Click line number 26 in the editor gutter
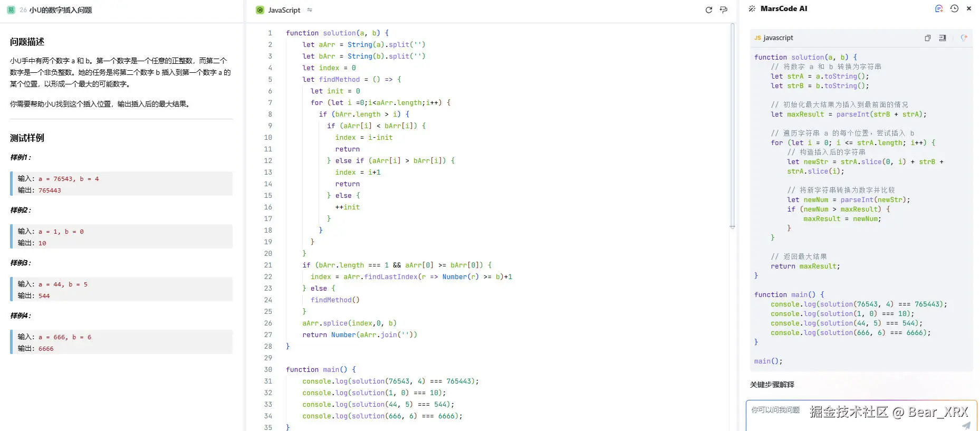This screenshot has width=980, height=431. 268,323
